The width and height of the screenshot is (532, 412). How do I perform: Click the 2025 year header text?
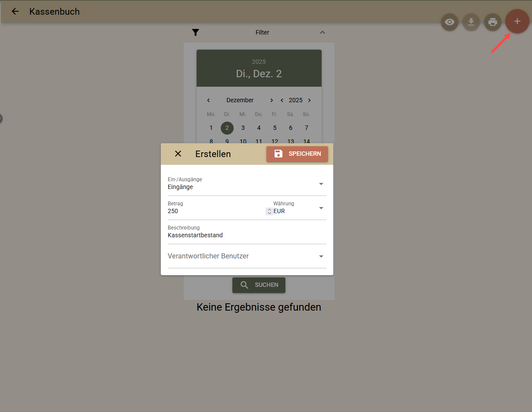259,62
